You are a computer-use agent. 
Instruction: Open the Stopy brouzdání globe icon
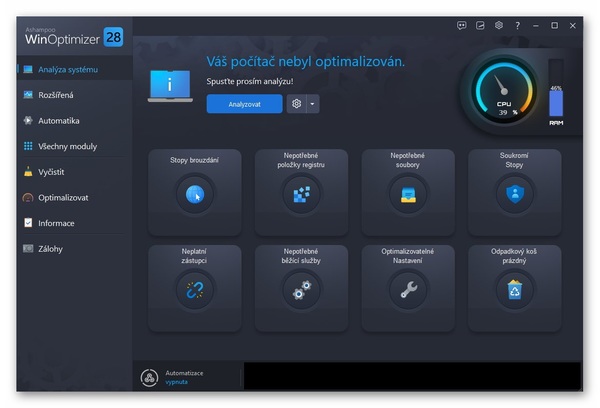[195, 194]
